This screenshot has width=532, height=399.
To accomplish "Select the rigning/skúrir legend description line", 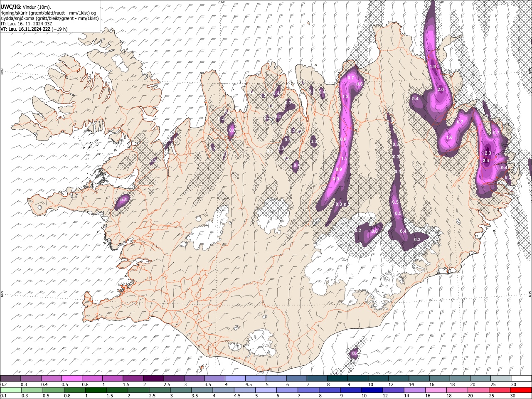I will tap(48, 13).
